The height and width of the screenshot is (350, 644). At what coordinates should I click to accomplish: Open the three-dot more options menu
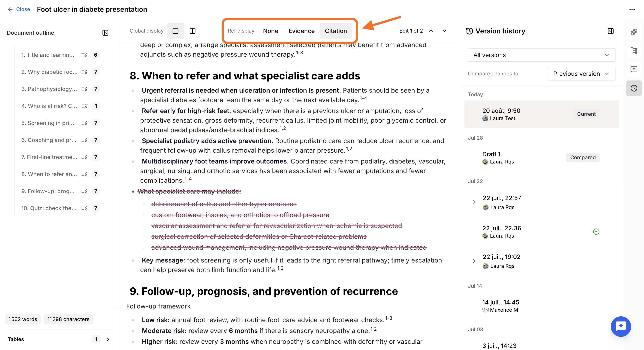[632, 10]
